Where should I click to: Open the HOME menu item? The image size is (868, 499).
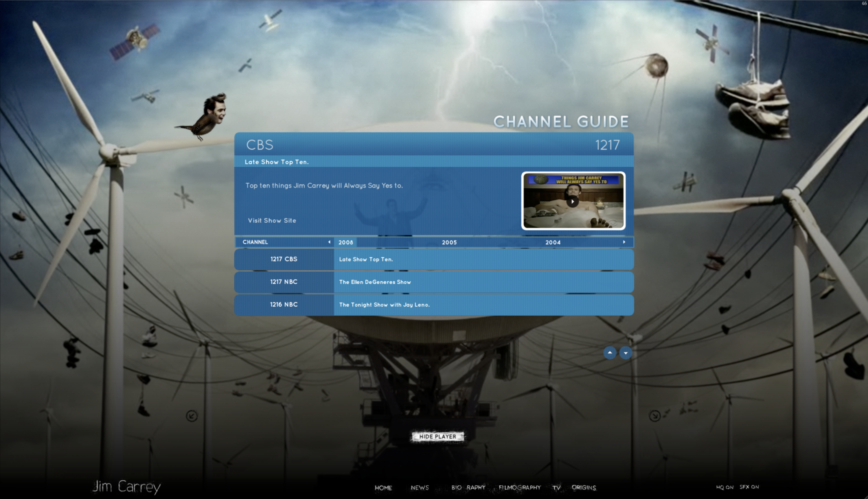[383, 488]
